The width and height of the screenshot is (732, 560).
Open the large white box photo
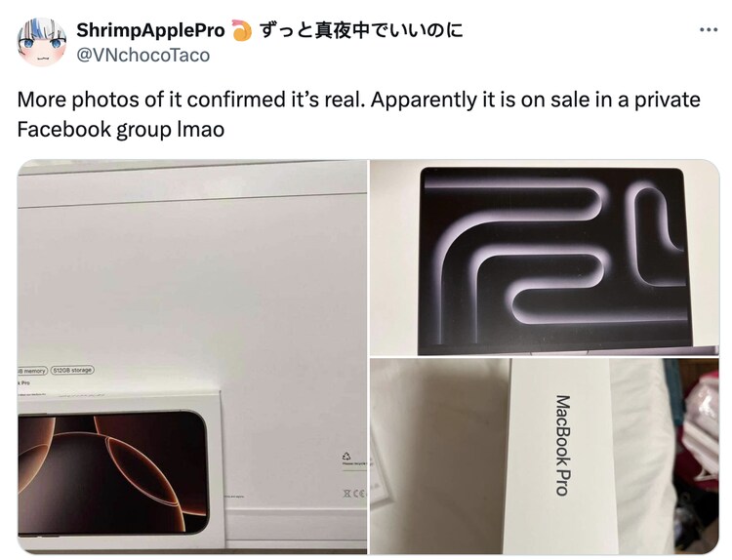tap(192, 356)
